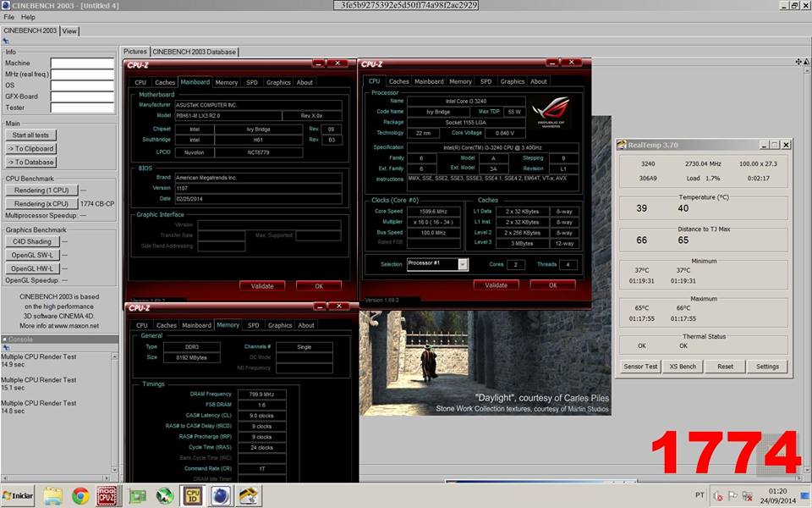Click RealTemp XS Bench button
The height and width of the screenshot is (508, 812).
[x=683, y=367]
